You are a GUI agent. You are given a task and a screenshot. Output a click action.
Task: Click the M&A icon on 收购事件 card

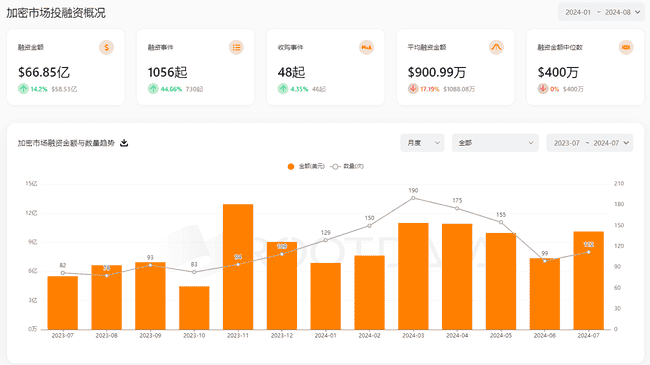(366, 47)
